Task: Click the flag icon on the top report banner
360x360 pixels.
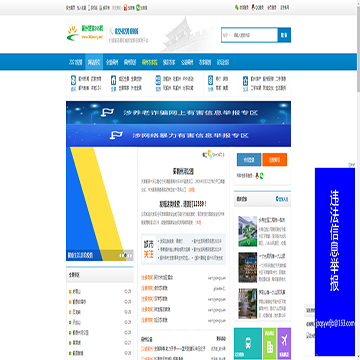Action: 107,112
